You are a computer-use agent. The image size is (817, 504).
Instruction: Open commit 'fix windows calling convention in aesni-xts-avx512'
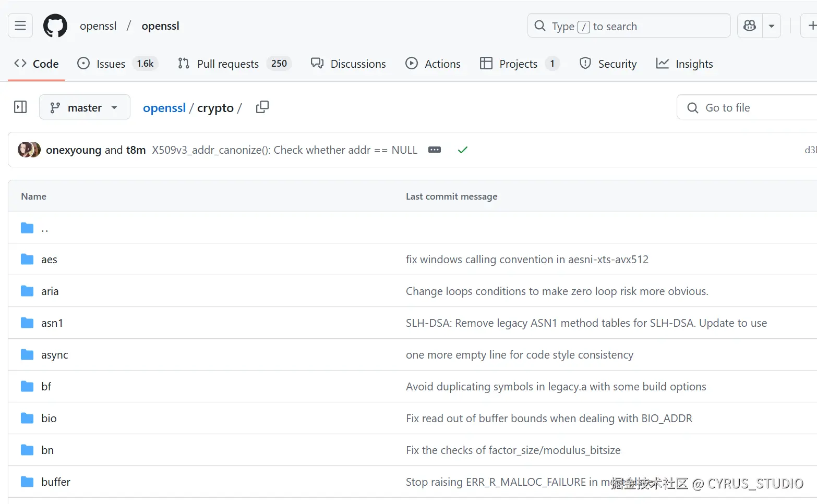(x=527, y=260)
